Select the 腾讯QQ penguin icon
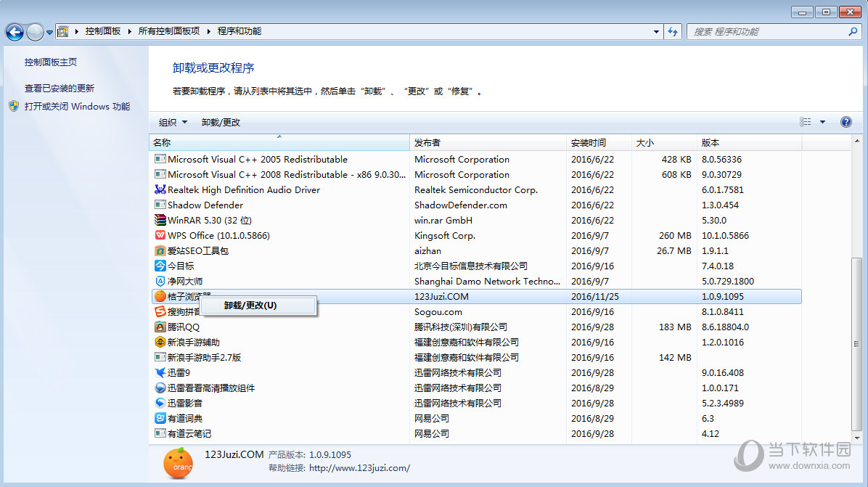This screenshot has height=487, width=868. point(160,327)
